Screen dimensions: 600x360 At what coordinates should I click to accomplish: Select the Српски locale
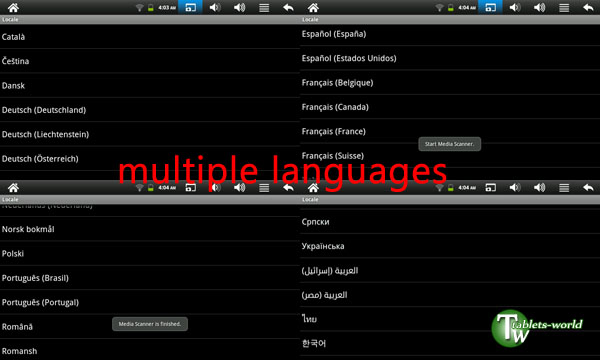pyautogui.click(x=450, y=222)
